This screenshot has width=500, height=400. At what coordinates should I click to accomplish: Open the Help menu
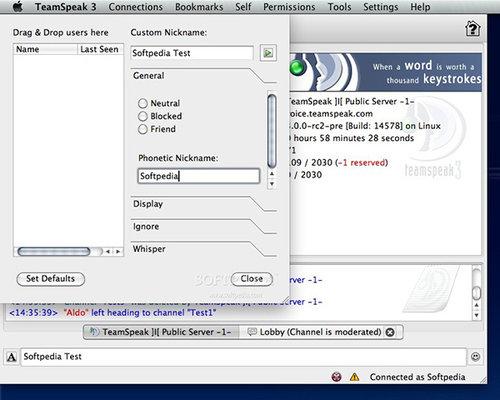(420, 7)
